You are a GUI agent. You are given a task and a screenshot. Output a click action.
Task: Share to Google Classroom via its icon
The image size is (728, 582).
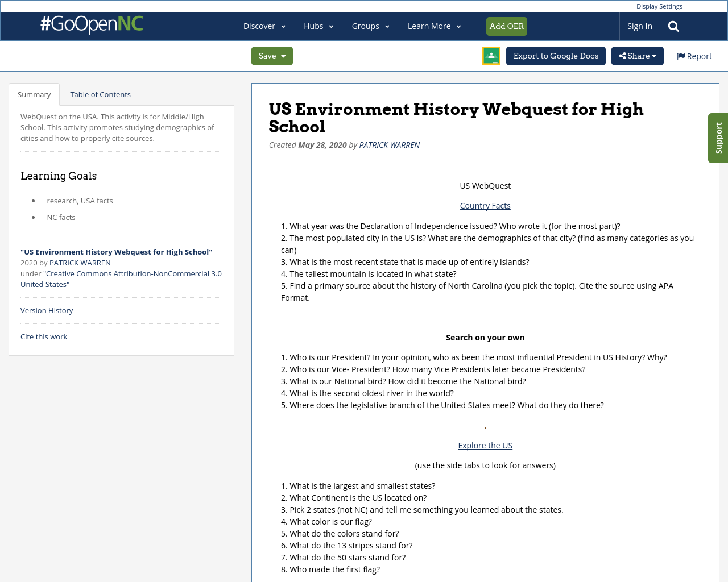click(491, 57)
